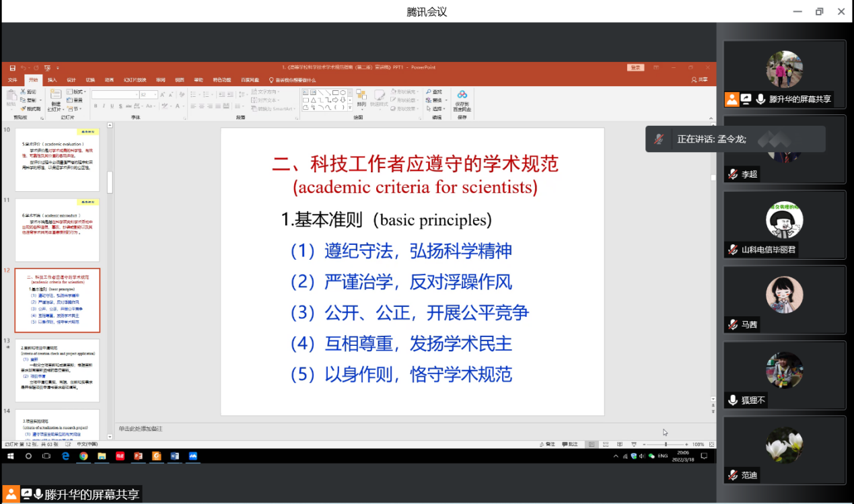Click the PowerPoint icon in Windows taskbar

138,456
